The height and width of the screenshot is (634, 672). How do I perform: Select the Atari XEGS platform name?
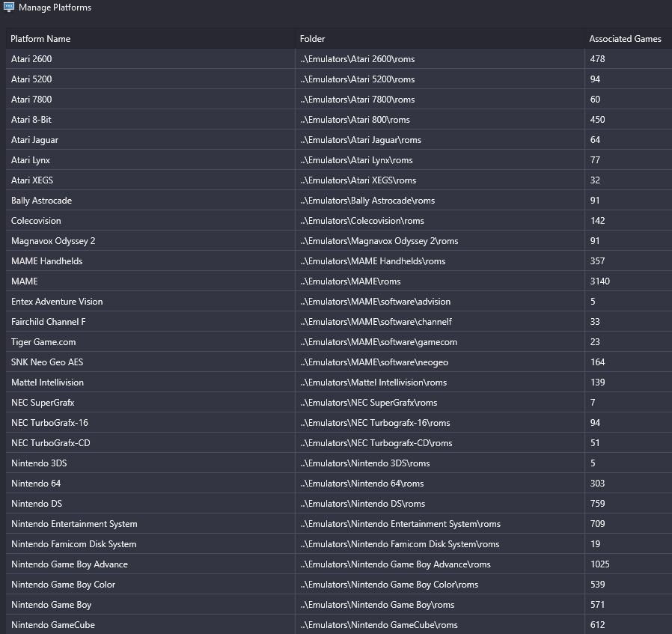(x=32, y=180)
